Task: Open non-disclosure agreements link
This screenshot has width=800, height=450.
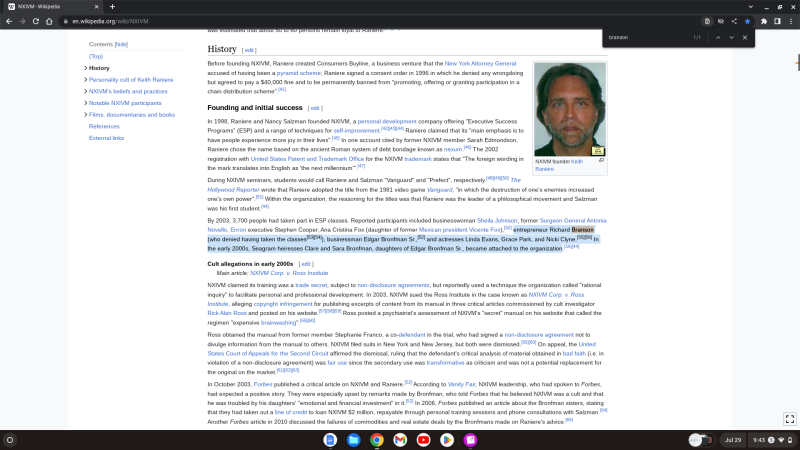Action: [393, 285]
